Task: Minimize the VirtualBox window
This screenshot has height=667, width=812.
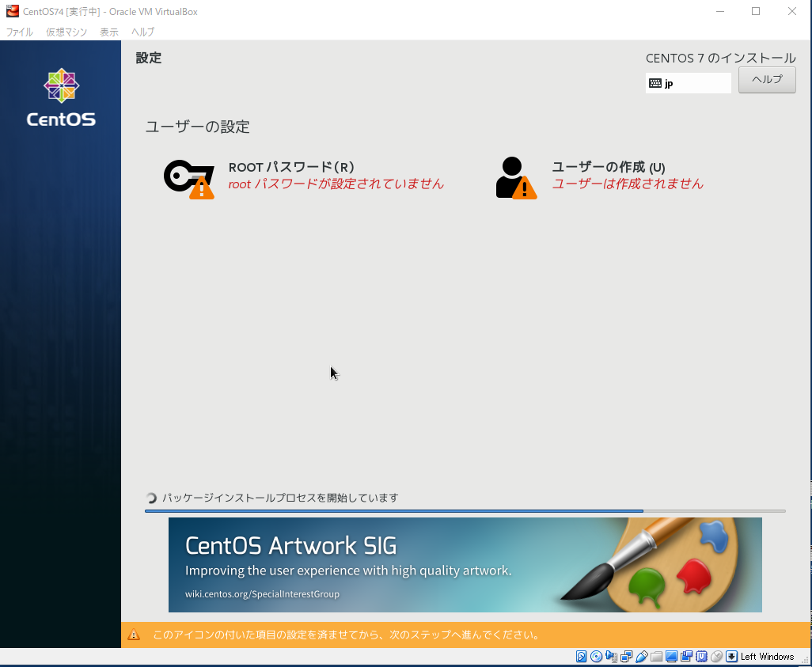Action: (720, 11)
